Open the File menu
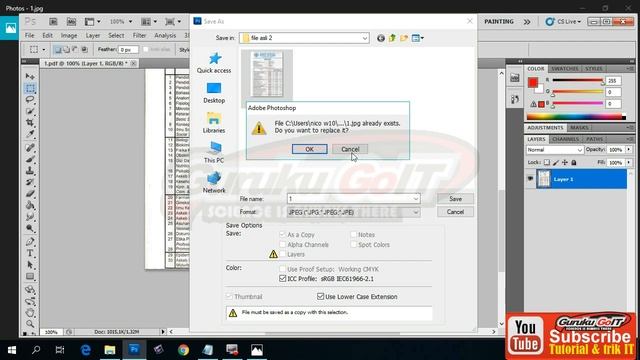The image size is (640, 360). pyautogui.click(x=29, y=36)
